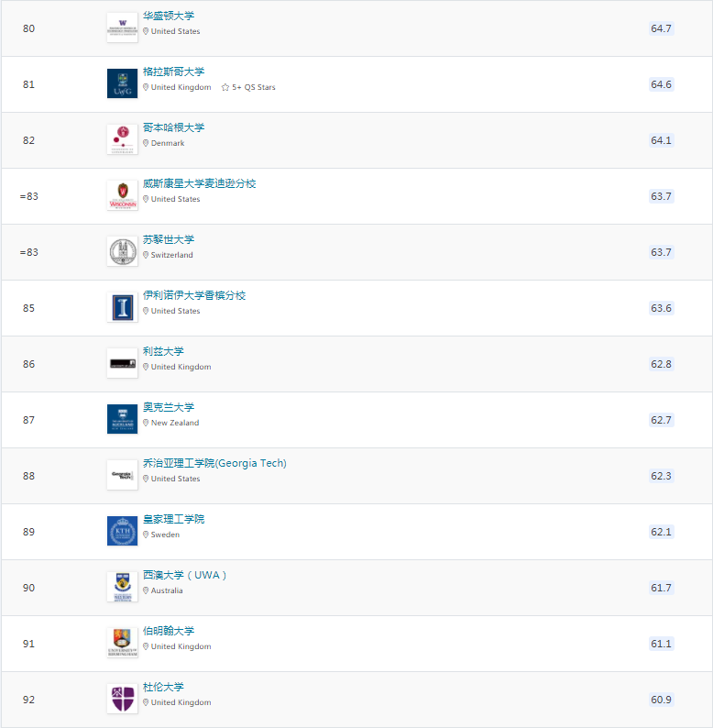Click the score 64.1 badge
This screenshot has height=728, width=713.
pos(661,140)
